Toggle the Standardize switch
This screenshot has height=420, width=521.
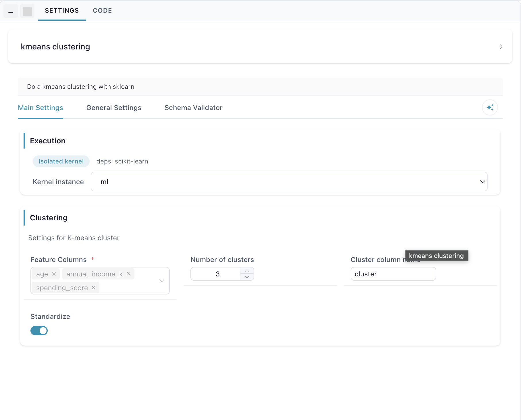click(39, 331)
